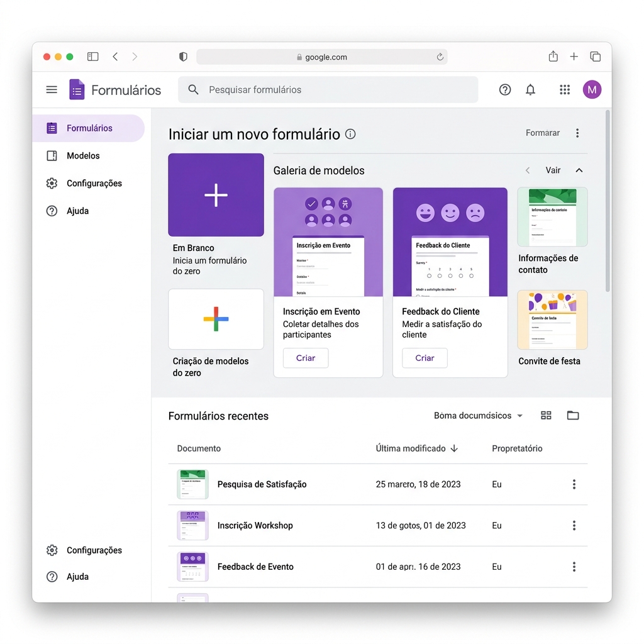Switch recent forms to grid view
The image size is (644, 644).
[x=546, y=415]
